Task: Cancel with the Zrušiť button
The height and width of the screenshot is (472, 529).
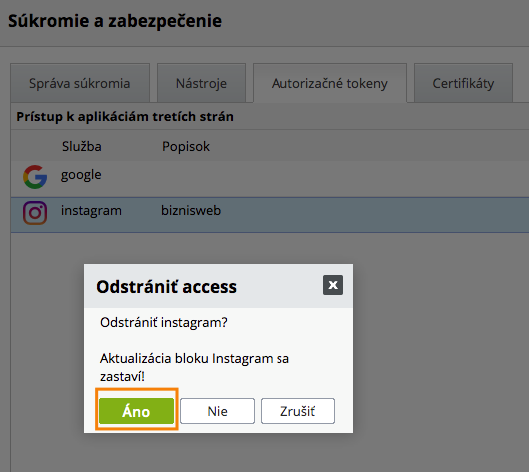Action: click(x=298, y=411)
